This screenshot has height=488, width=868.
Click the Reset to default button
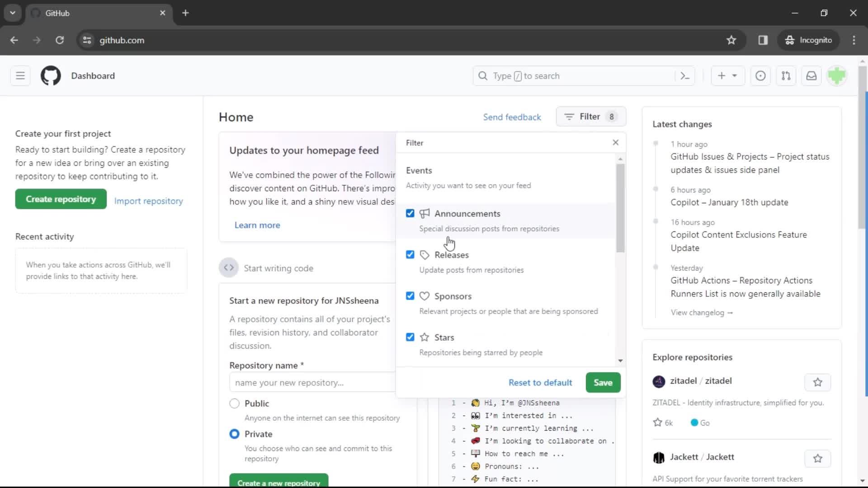540,382
